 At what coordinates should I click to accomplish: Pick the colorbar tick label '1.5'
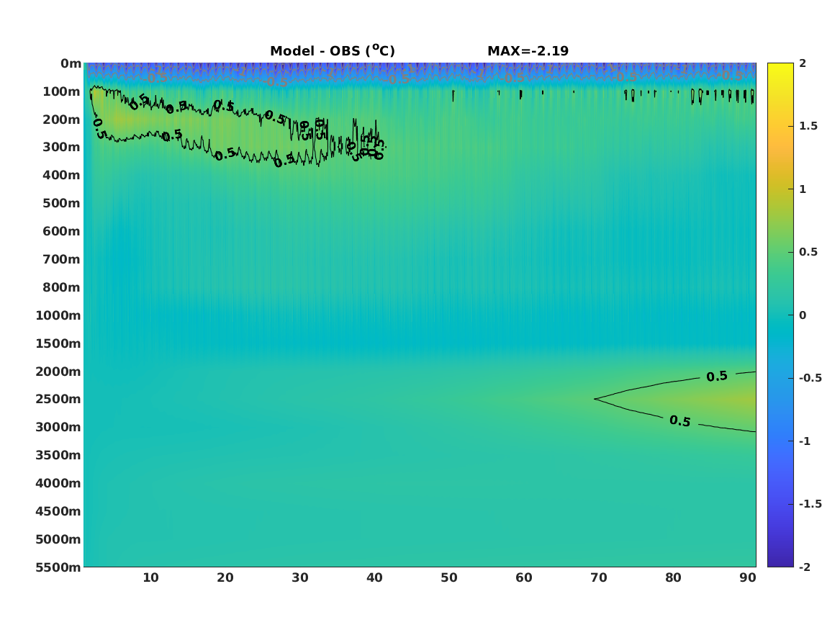click(808, 126)
